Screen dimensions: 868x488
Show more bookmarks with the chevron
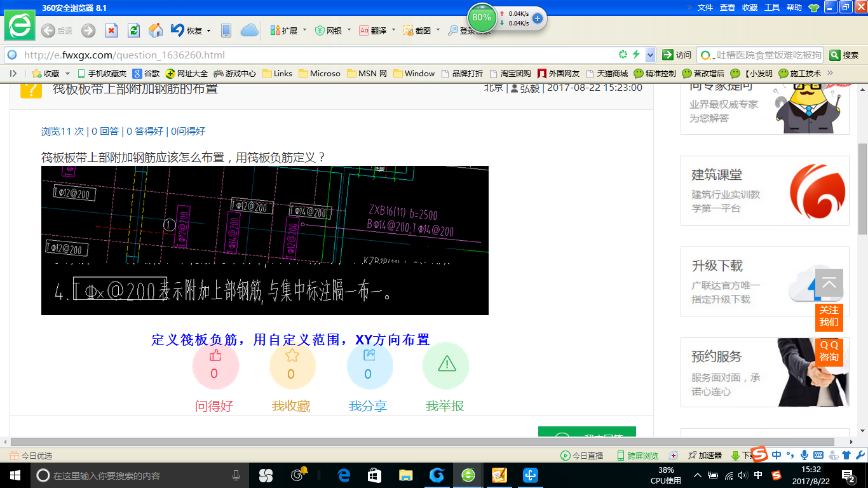(x=830, y=73)
